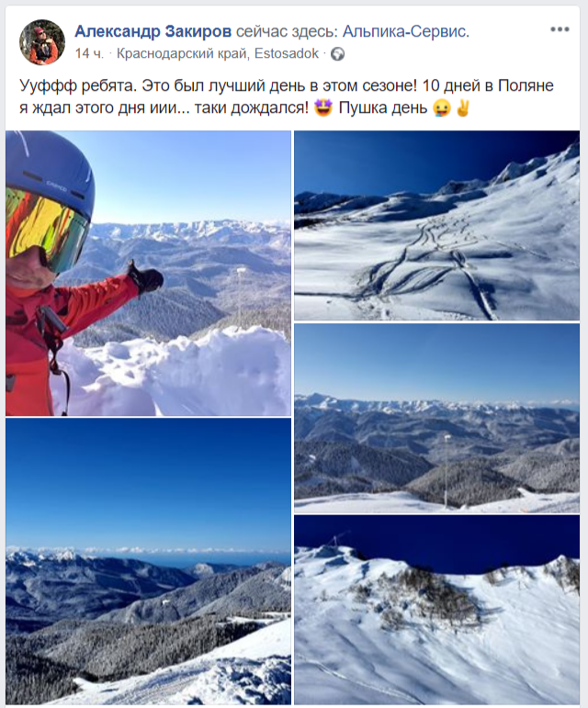Open the selfie photo with red jacket

click(148, 273)
